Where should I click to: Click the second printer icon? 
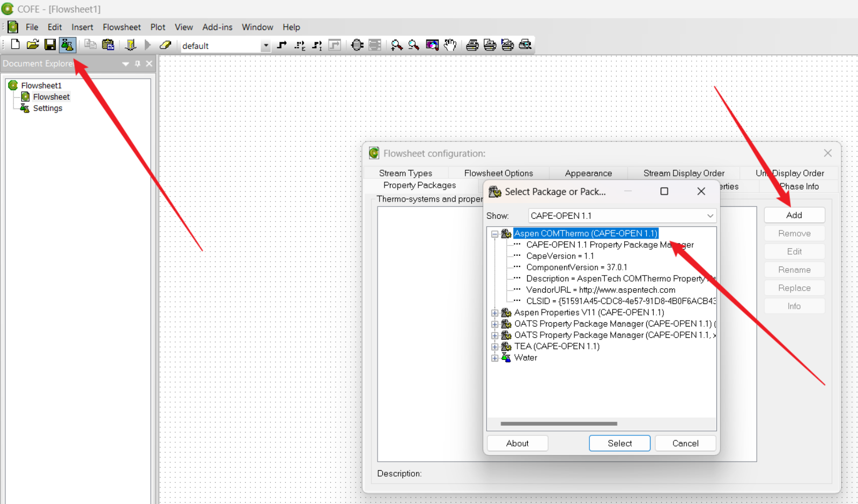pyautogui.click(x=490, y=45)
